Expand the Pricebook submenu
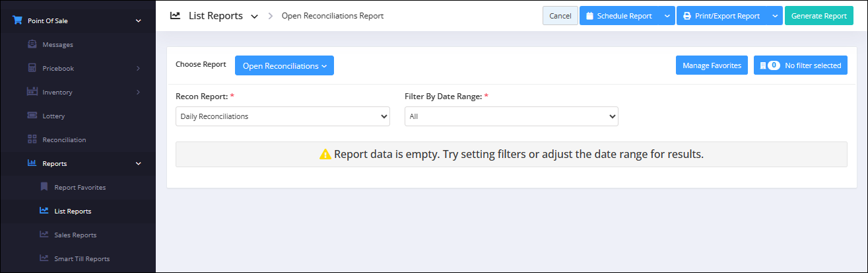Screen dimensions: 868x273 (x=138, y=68)
